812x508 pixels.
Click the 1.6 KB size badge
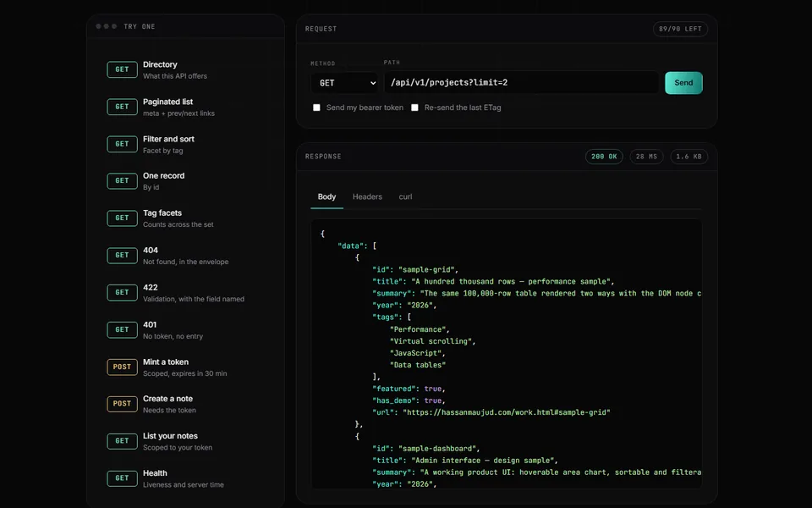click(x=689, y=157)
